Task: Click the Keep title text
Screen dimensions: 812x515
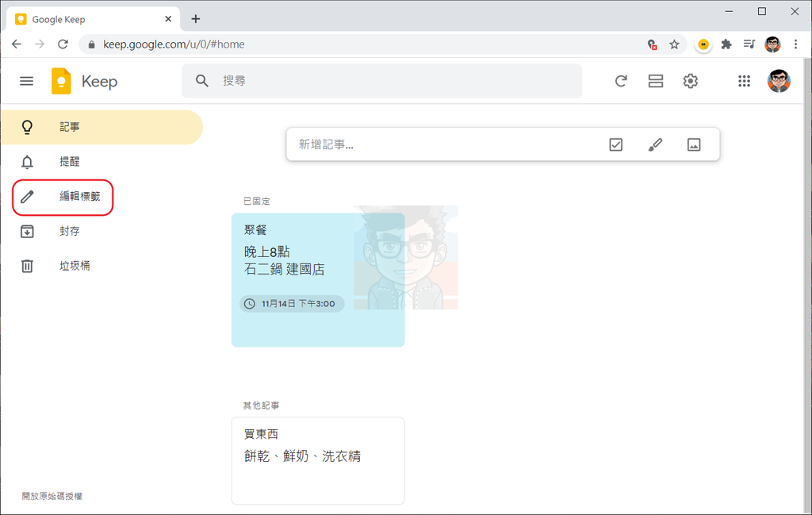Action: [x=99, y=82]
